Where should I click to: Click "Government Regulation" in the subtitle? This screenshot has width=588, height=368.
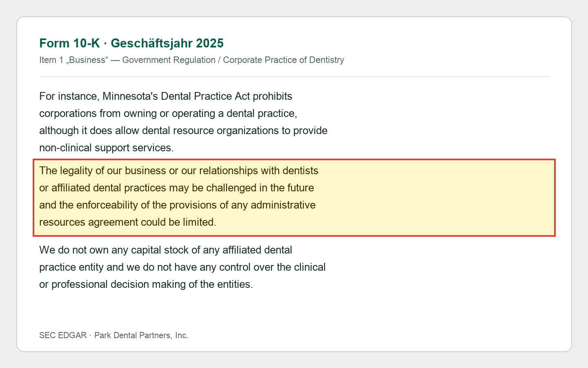coord(169,60)
